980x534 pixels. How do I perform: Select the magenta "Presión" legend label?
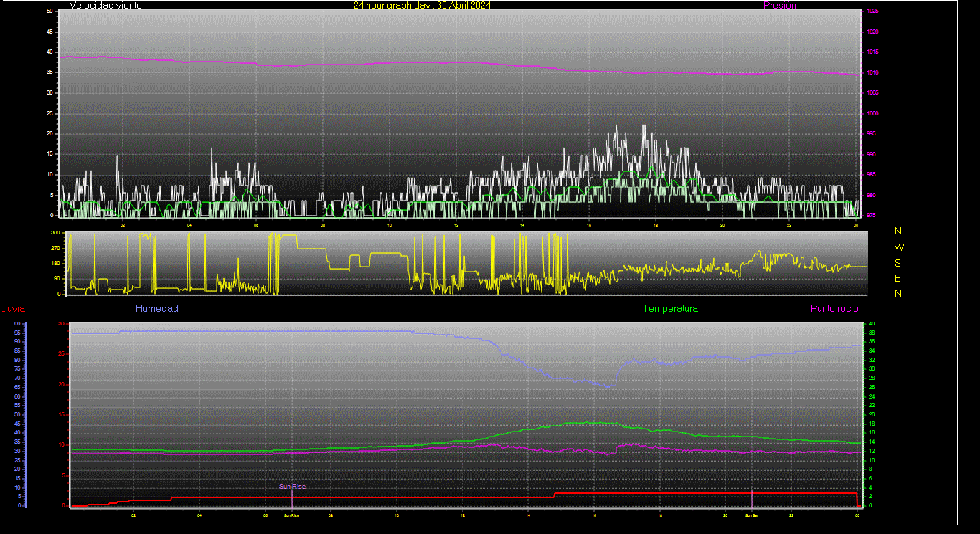click(x=780, y=5)
